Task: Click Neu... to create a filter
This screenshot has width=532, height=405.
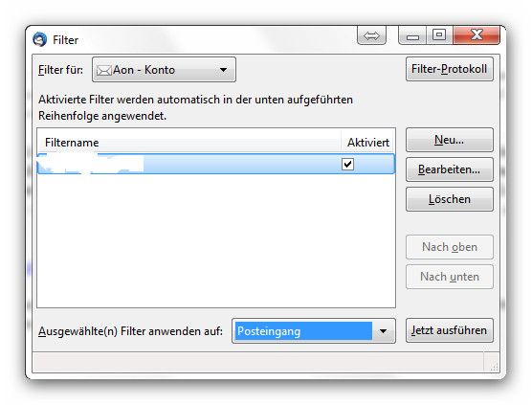Action: pyautogui.click(x=449, y=140)
